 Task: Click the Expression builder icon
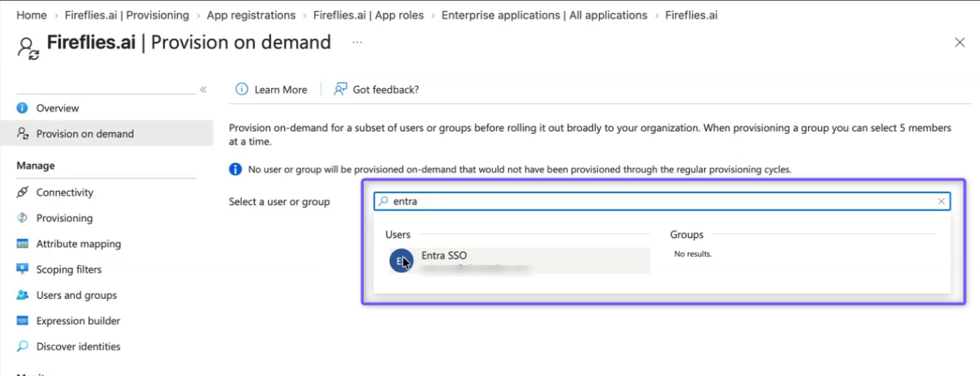click(22, 321)
